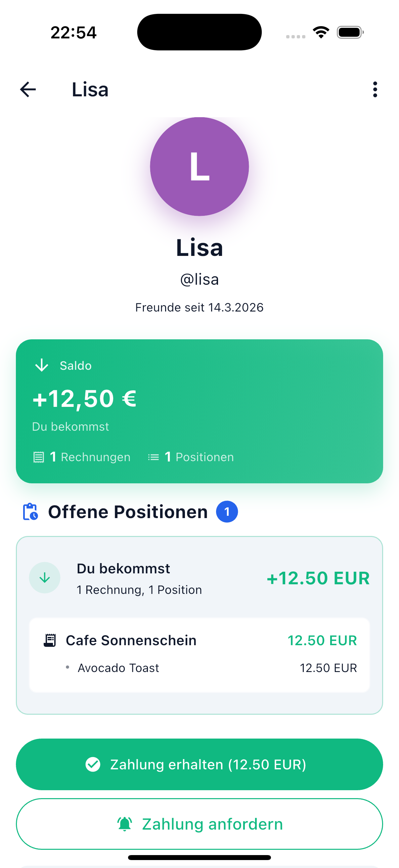Tap Lisa's purple L avatar

(x=199, y=167)
